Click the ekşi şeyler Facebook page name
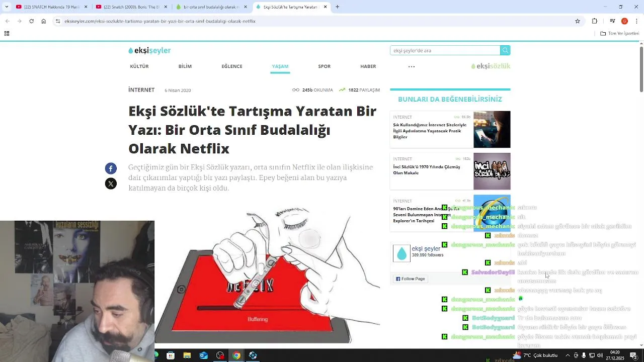 click(x=426, y=248)
